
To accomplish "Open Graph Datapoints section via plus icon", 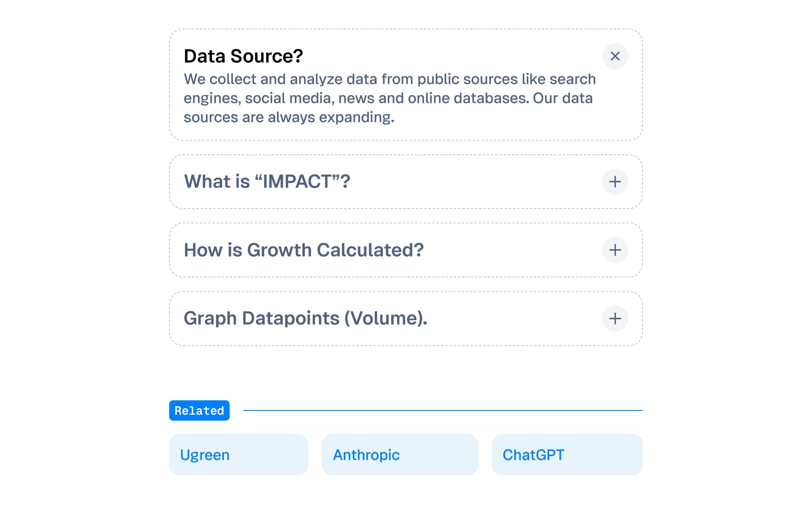I will tap(615, 319).
